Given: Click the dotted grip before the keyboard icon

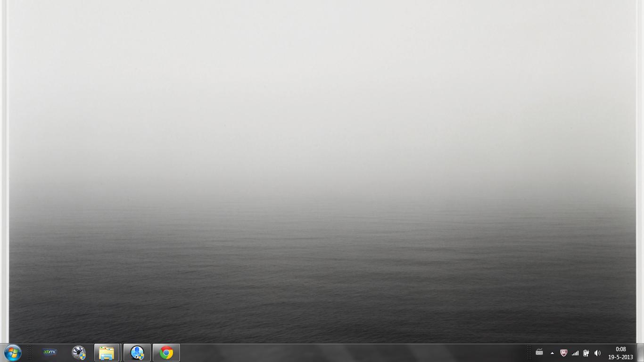Looking at the screenshot, I should [529, 353].
